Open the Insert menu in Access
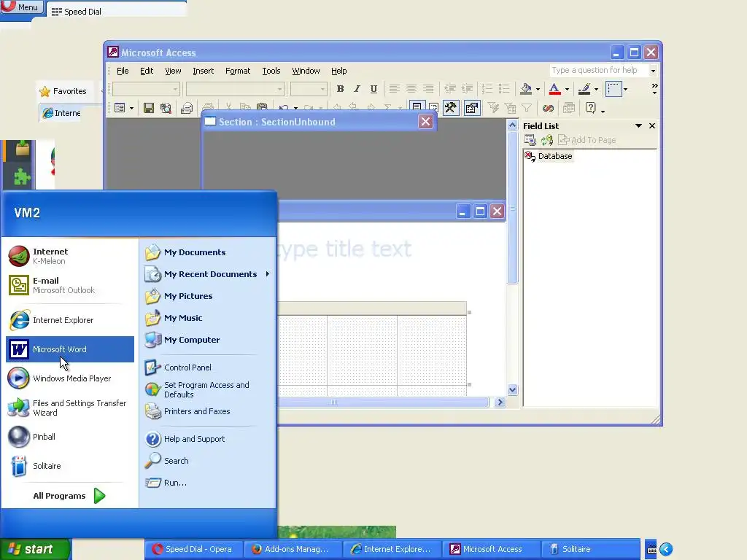The image size is (747, 560). 203,71
